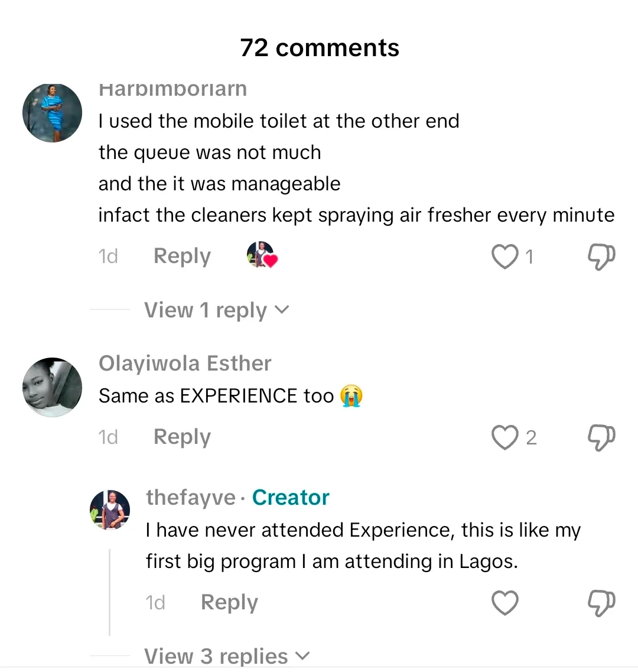638x672 pixels.
Task: Like Olayiwola Esther's comment
Action: [x=505, y=437]
